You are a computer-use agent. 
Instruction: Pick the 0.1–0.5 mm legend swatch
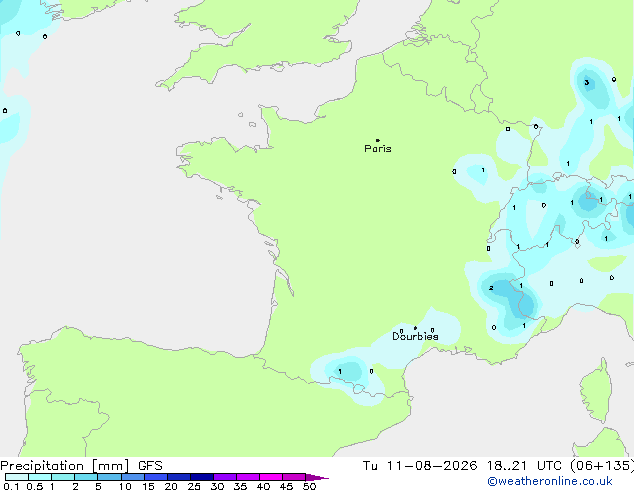pyautogui.click(x=17, y=477)
